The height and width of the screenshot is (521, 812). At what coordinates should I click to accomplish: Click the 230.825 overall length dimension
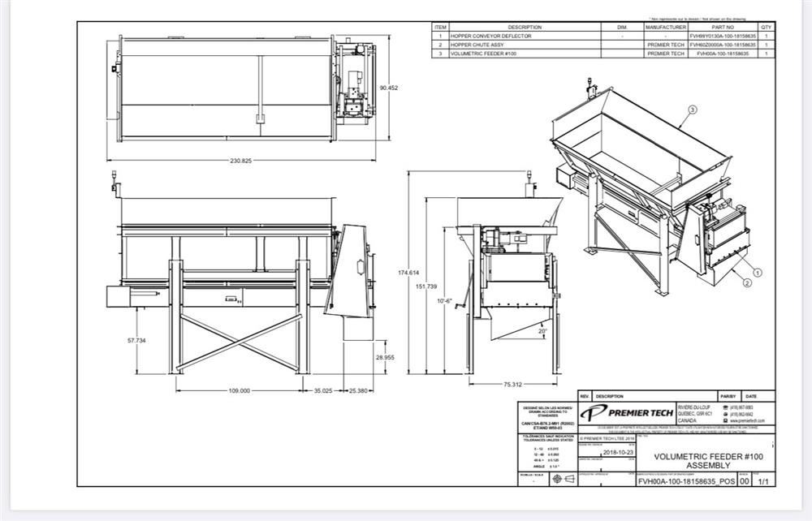click(242, 161)
